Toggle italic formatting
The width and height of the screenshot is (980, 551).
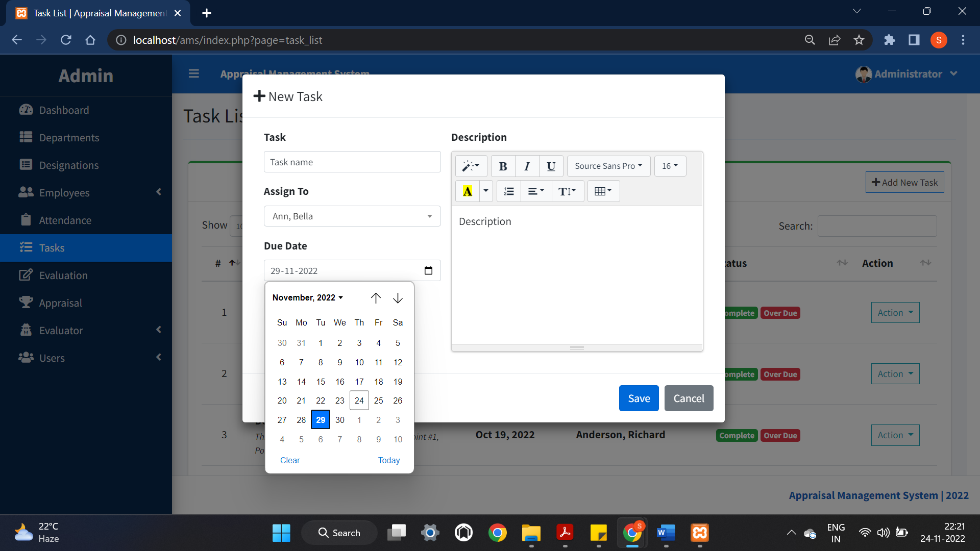(526, 166)
